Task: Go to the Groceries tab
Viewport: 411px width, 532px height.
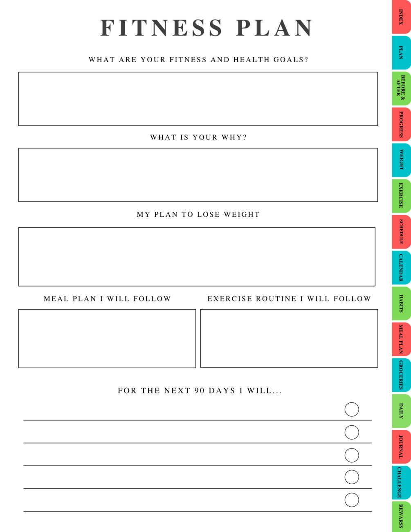Action: tap(401, 375)
